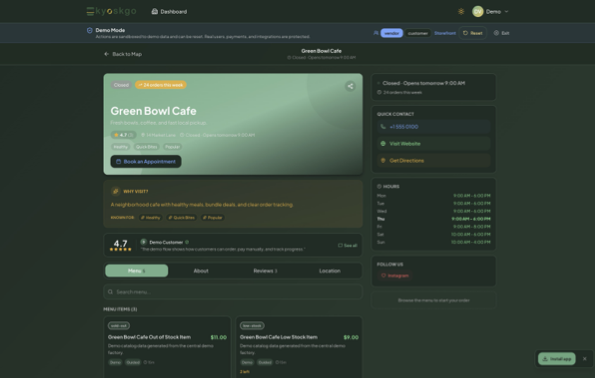Click the Closed status badge
The height and width of the screenshot is (378, 595).
[x=121, y=85]
